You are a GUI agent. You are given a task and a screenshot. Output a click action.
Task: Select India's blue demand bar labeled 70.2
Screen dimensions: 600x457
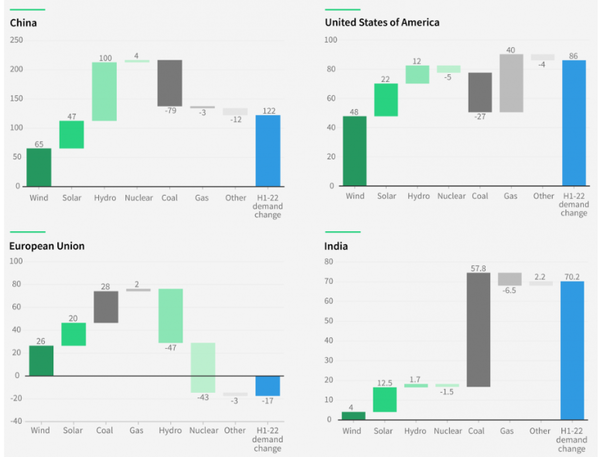click(573, 350)
